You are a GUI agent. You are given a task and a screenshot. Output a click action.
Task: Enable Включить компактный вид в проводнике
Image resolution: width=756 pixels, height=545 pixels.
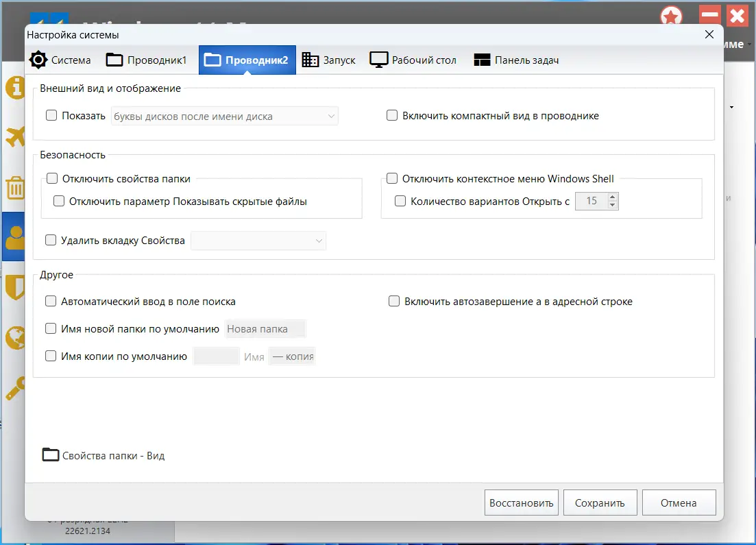tap(392, 115)
